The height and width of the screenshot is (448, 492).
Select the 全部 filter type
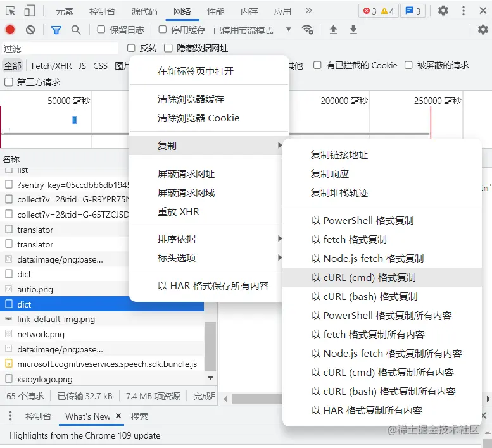[13, 66]
